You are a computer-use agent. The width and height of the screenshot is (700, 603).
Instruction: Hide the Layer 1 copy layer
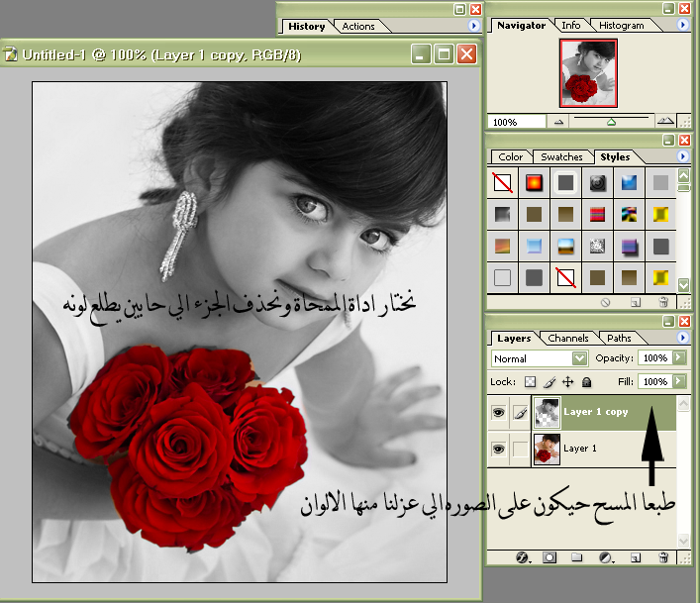(499, 413)
